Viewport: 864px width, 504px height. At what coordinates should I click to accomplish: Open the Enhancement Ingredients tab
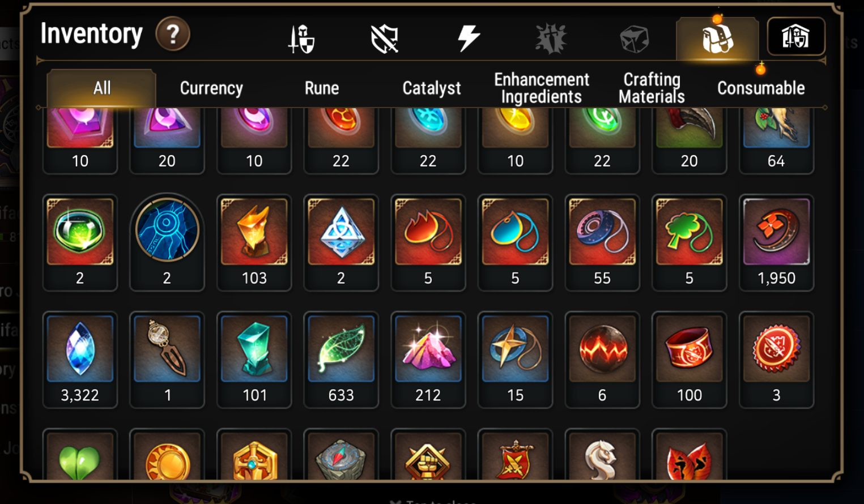click(x=542, y=88)
